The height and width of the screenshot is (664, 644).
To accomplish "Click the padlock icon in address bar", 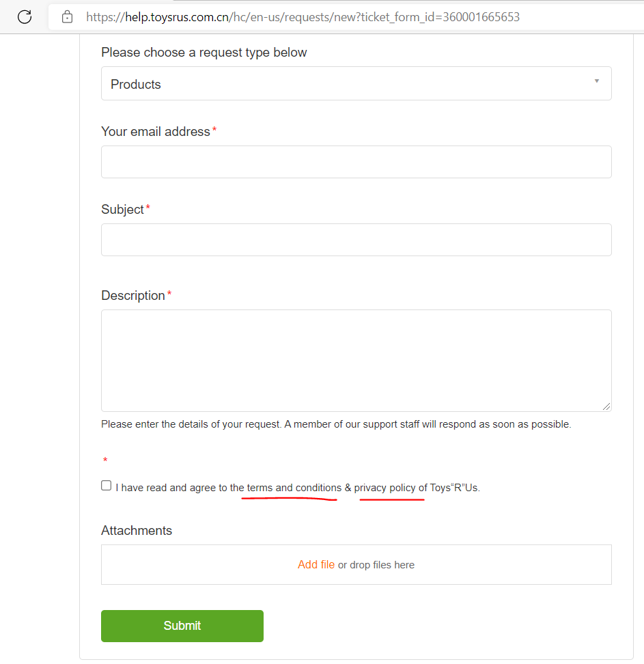I will 66,16.
